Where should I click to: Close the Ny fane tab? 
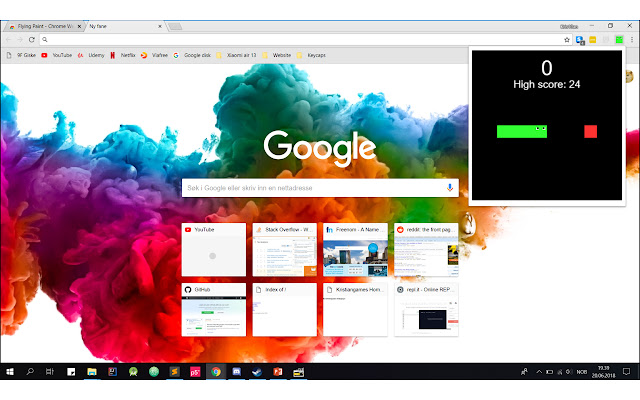[160, 26]
